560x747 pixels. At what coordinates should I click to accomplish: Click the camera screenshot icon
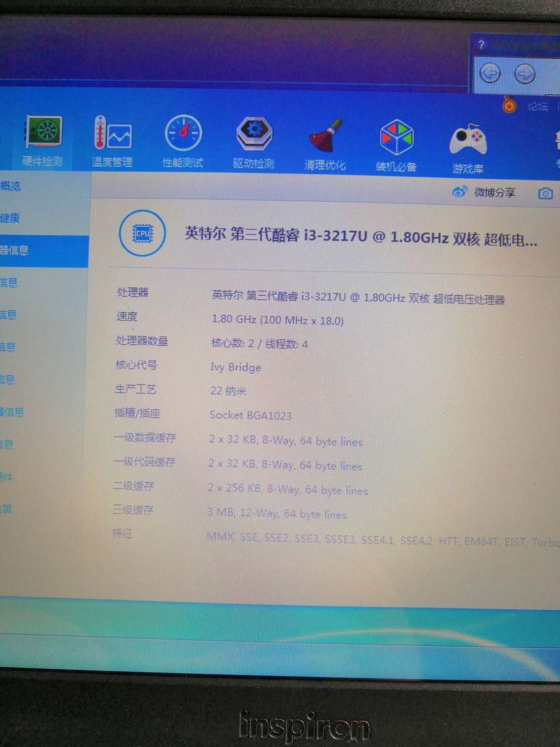coord(546,193)
